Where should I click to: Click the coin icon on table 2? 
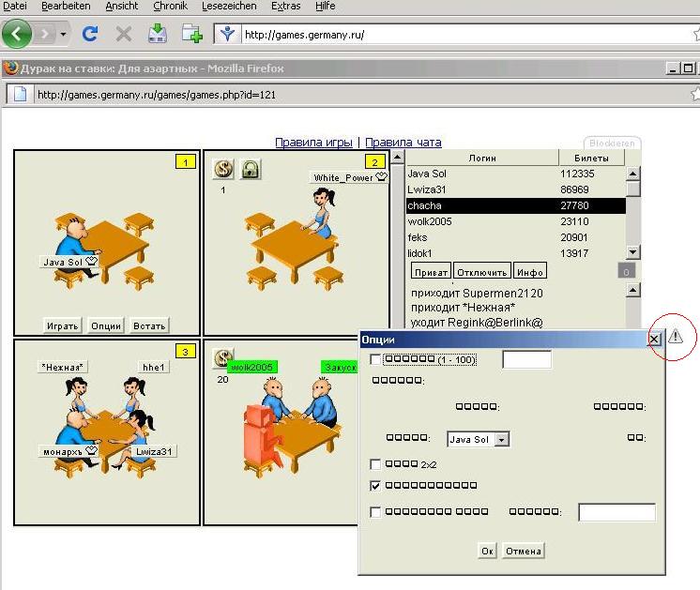point(224,169)
